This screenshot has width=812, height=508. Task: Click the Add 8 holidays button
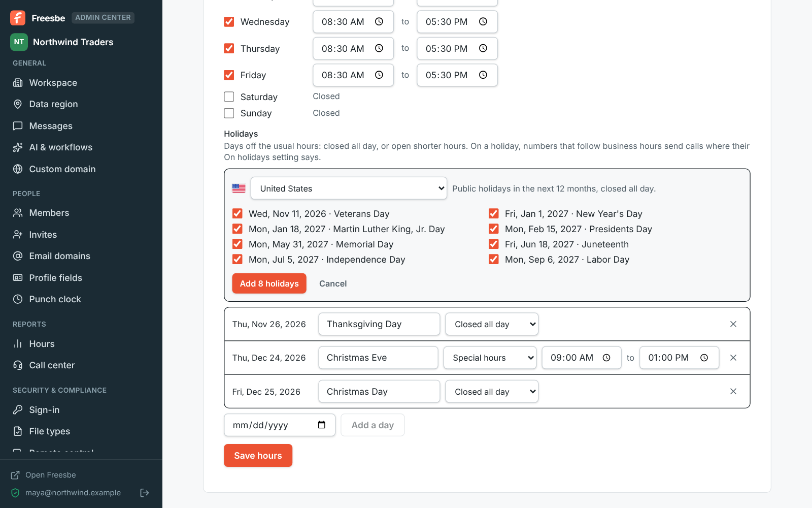(x=269, y=283)
